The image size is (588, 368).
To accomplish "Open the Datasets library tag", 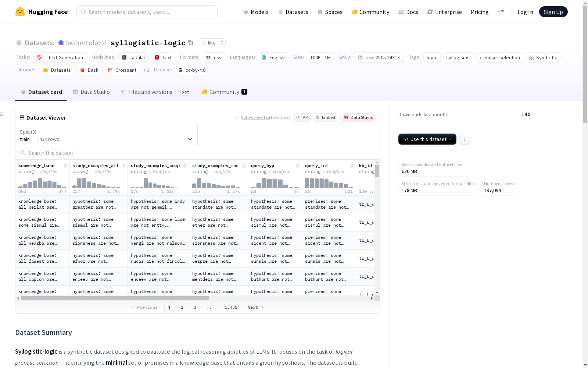I will tap(57, 70).
